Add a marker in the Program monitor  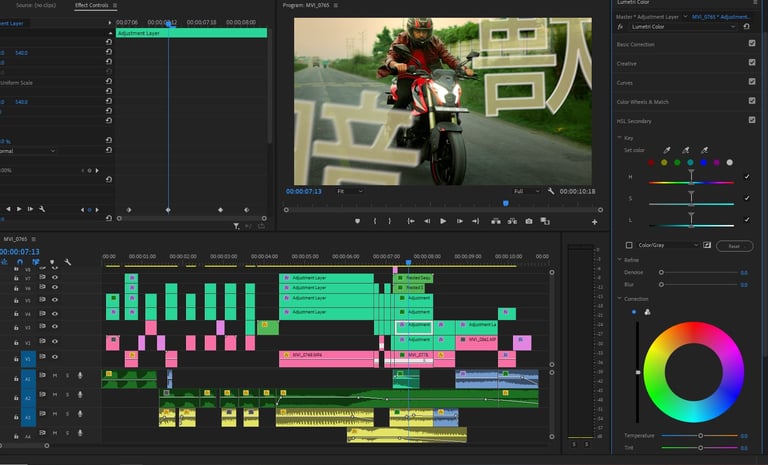point(358,221)
